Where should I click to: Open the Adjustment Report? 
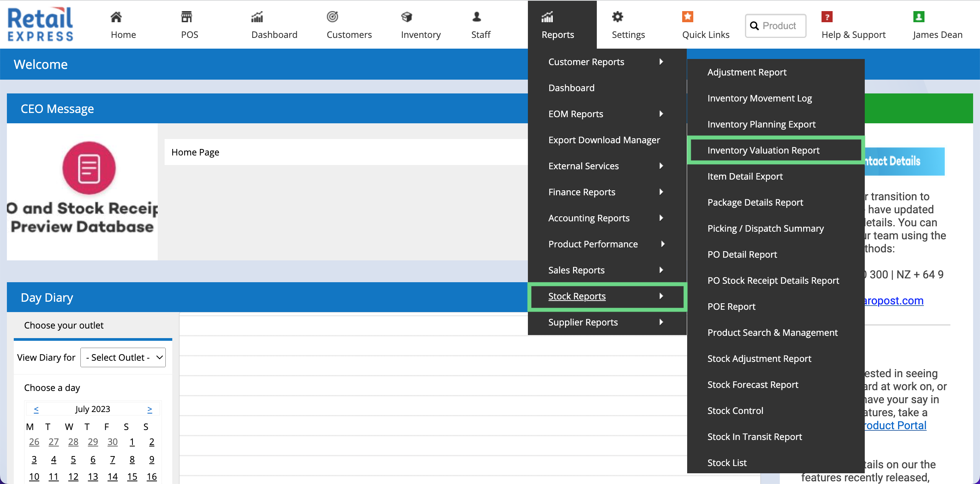coord(747,72)
